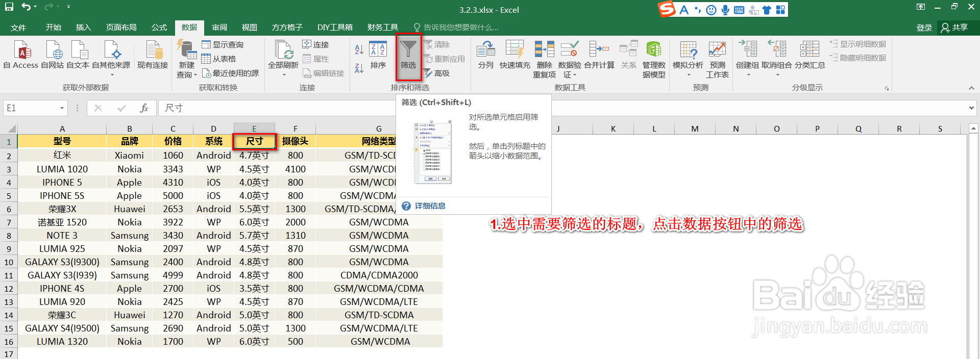Import data from Access (自 Access)
Image resolution: width=980 pixels, height=359 pixels.
[21, 55]
